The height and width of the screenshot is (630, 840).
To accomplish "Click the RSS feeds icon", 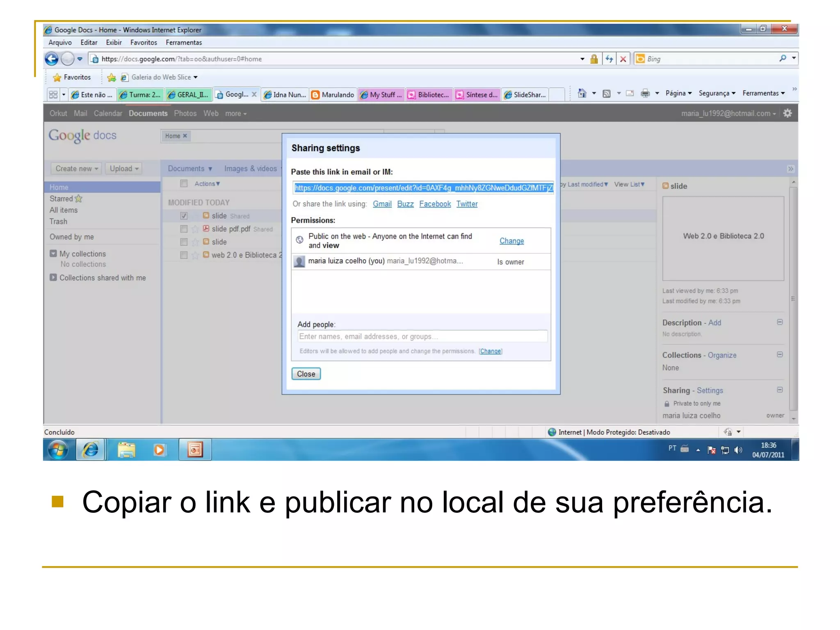I will [607, 94].
